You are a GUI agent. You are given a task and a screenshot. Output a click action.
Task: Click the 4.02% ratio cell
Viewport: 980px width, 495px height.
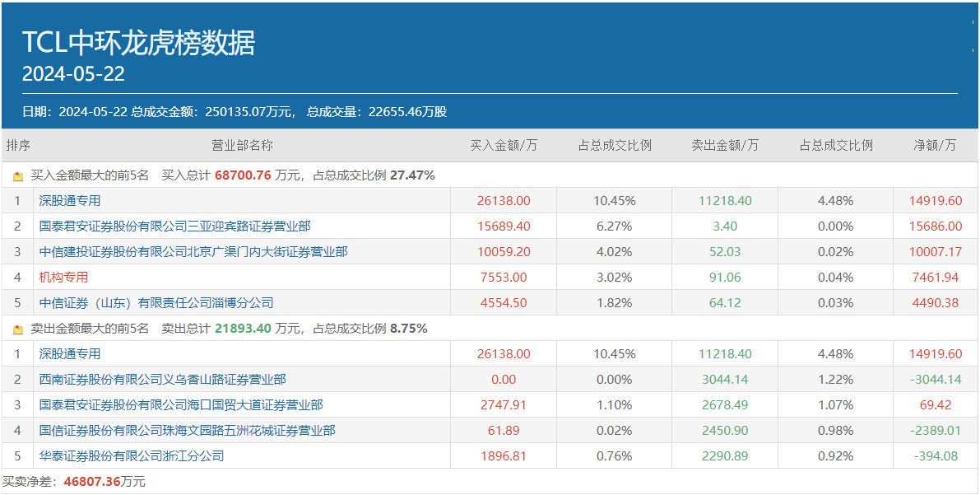615,251
